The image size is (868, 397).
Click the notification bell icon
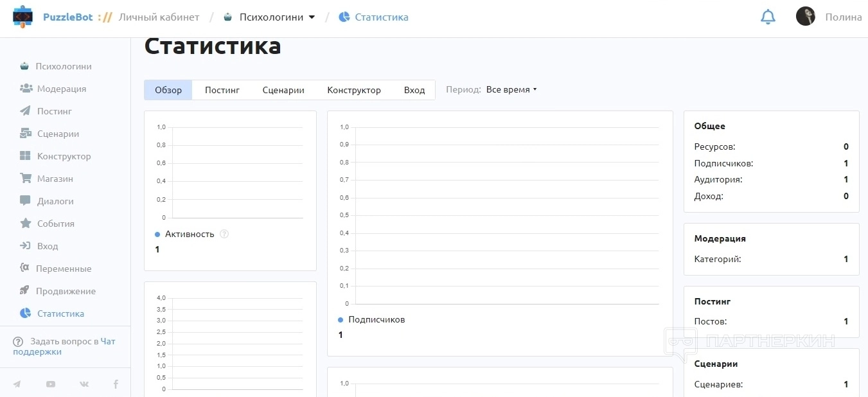768,17
